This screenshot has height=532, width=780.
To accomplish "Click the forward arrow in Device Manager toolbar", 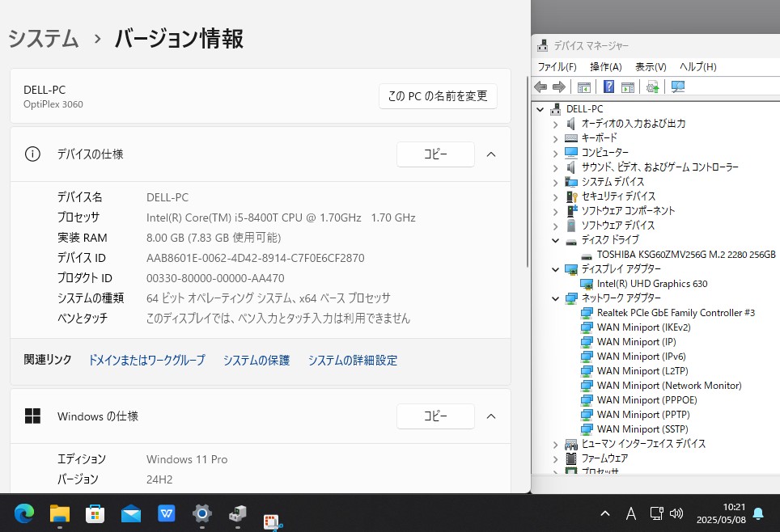I will (x=559, y=87).
